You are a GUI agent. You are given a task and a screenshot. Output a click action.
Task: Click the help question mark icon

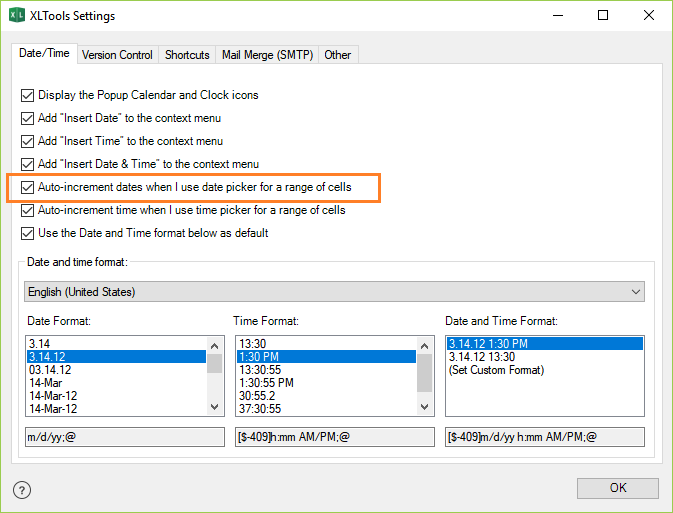point(22,490)
